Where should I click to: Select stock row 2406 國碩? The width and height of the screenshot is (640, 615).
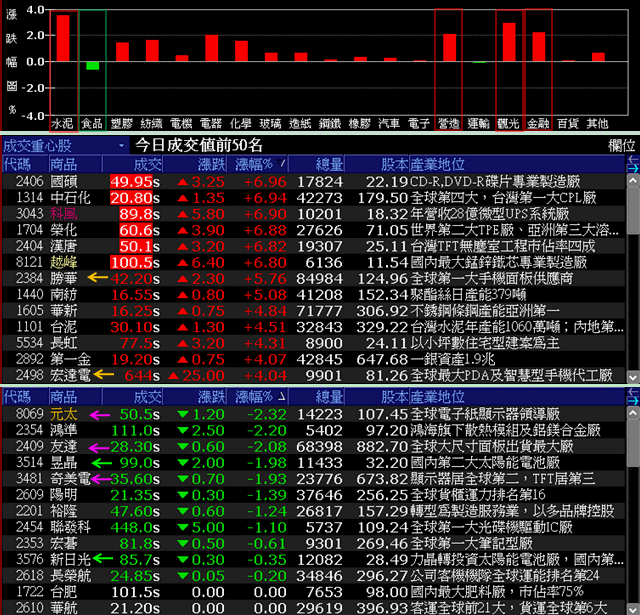[313, 181]
